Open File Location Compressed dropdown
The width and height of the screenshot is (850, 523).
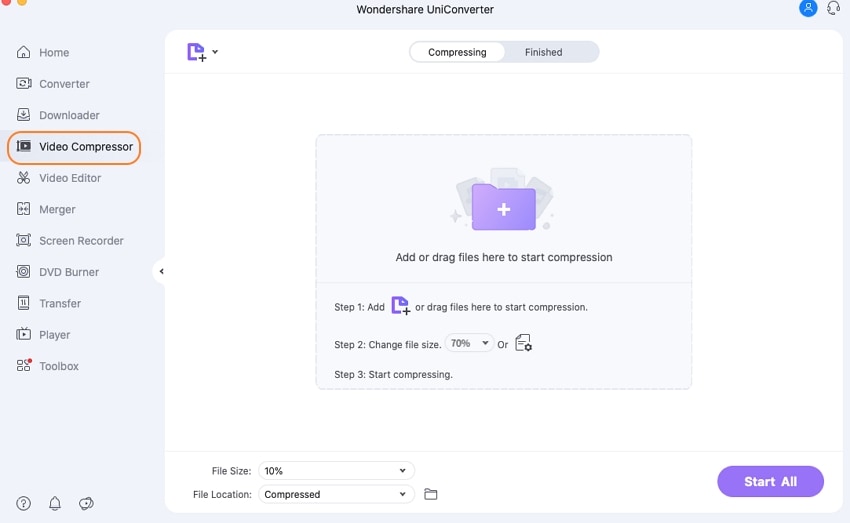click(x=336, y=494)
